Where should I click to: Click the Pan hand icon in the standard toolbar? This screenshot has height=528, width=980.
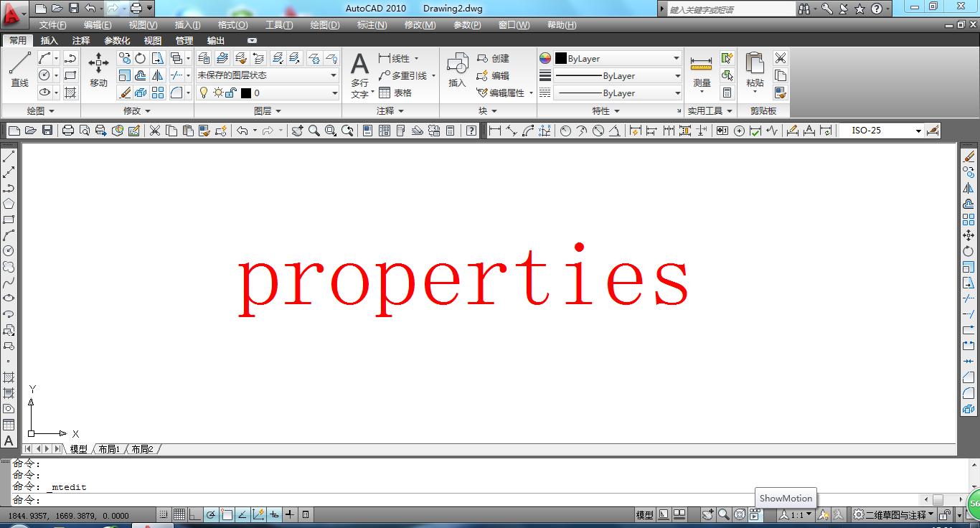point(297,131)
